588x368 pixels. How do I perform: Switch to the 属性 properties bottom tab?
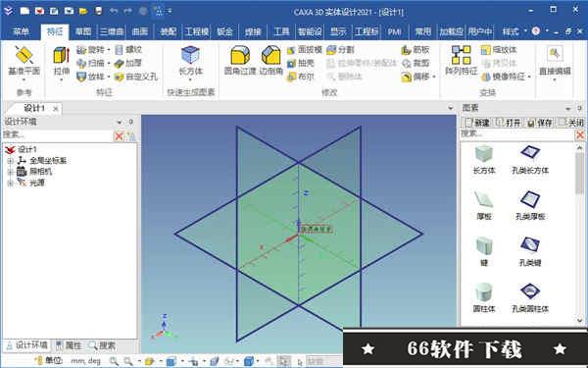coord(69,345)
